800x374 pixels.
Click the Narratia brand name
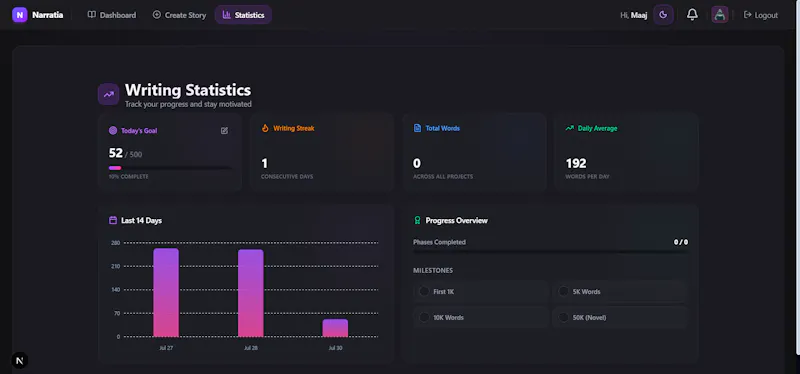point(47,15)
